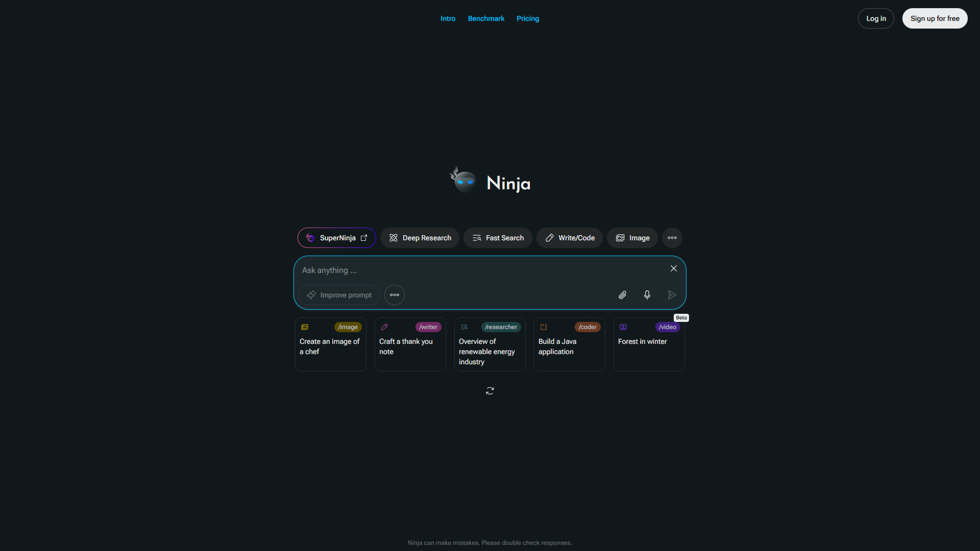The height and width of the screenshot is (551, 980).
Task: Open SuperNinja in a new window
Action: [337, 238]
